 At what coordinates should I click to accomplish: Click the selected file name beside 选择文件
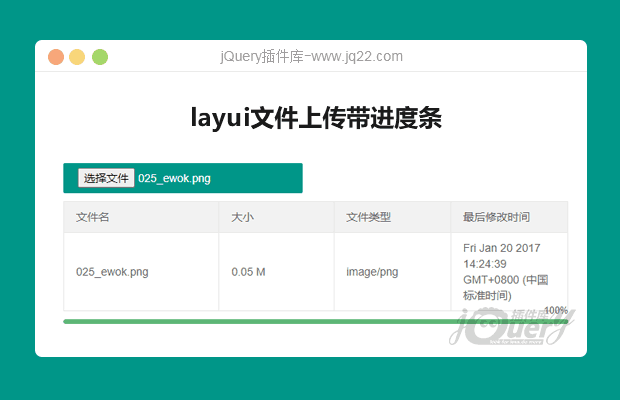pos(174,179)
